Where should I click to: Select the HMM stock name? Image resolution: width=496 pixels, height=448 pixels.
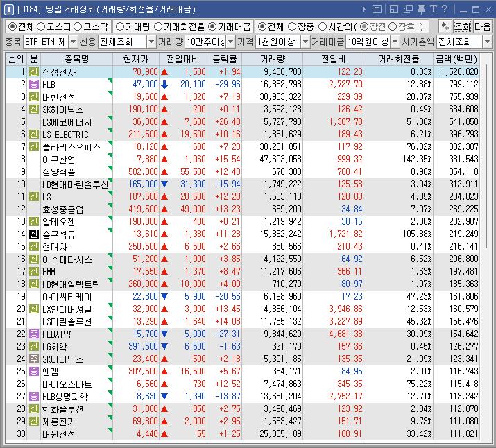(49, 272)
